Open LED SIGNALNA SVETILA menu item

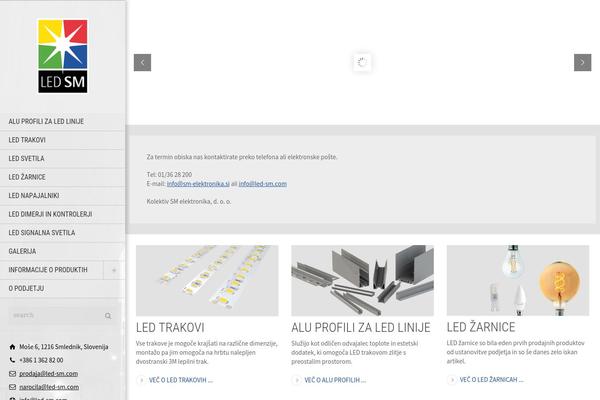pos(62,233)
